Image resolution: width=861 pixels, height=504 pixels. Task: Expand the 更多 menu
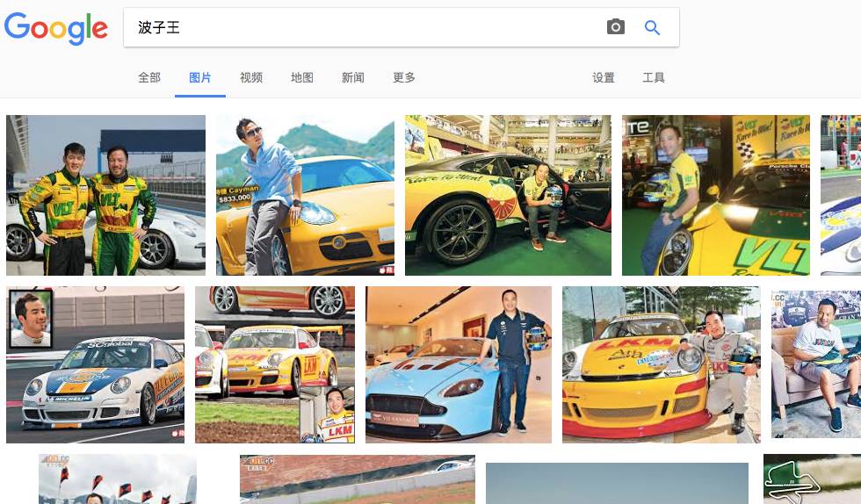(x=404, y=77)
